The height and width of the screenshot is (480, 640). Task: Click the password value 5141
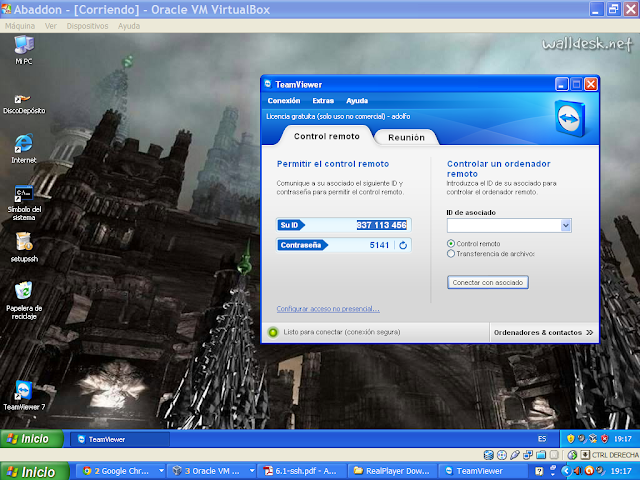[379, 245]
